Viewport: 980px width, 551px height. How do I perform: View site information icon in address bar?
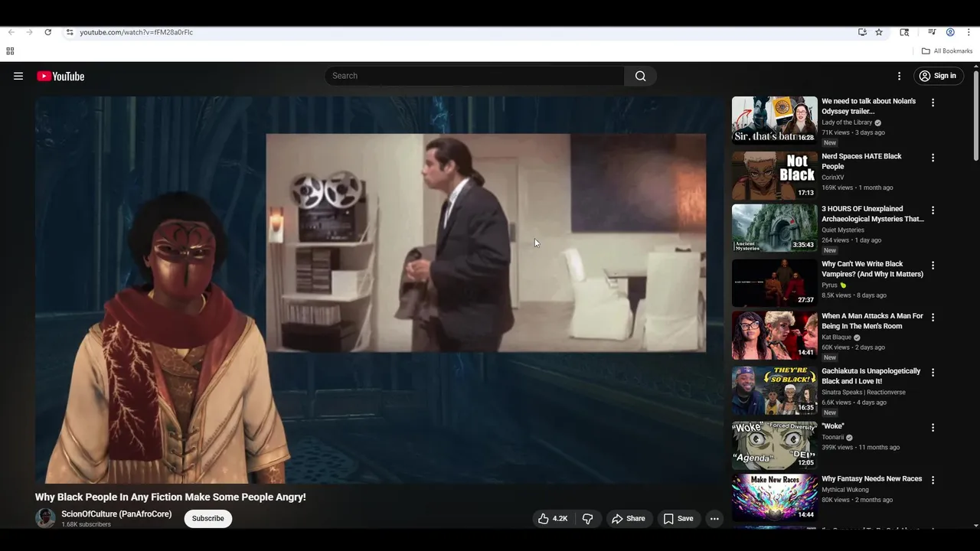pos(70,32)
